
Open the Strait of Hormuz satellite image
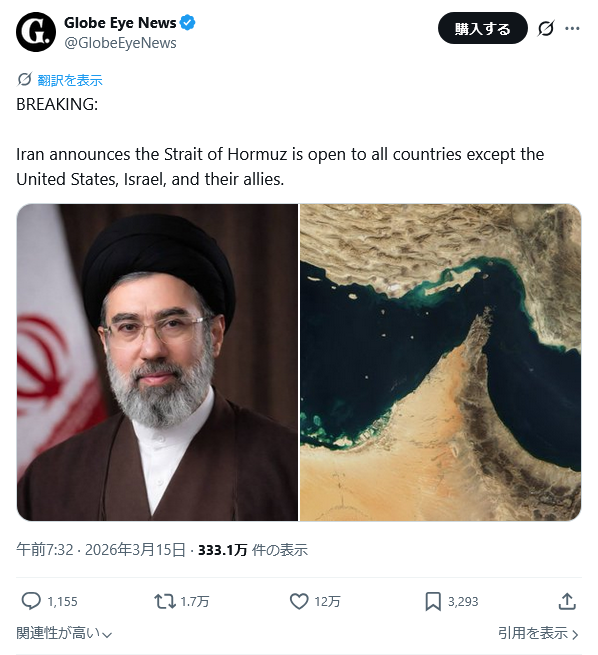441,362
